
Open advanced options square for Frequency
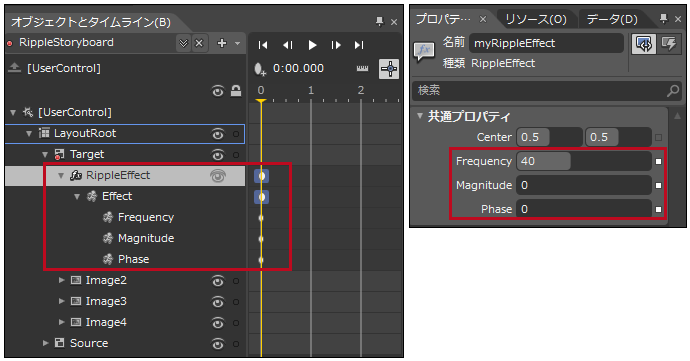point(658,162)
